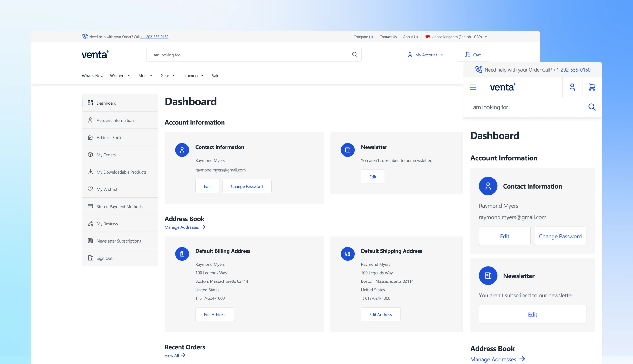Click the hamburger menu icon in mobile header
Image resolution: width=633 pixels, height=364 pixels.
pyautogui.click(x=473, y=87)
